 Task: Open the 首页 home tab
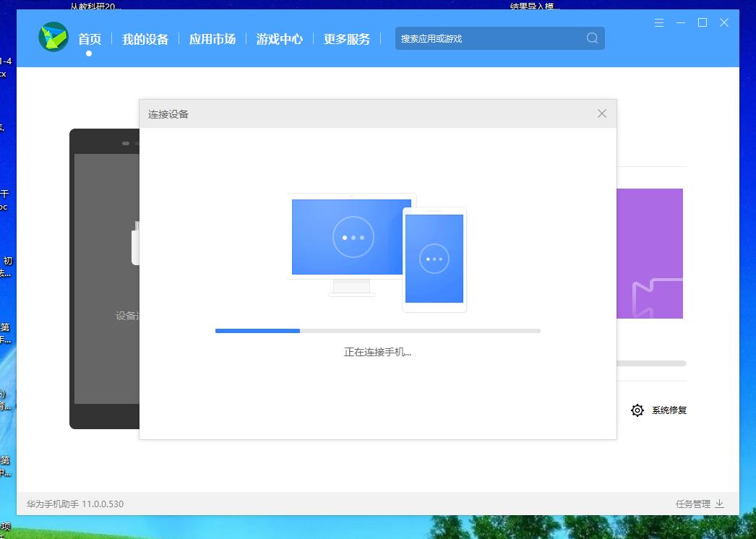coord(90,38)
